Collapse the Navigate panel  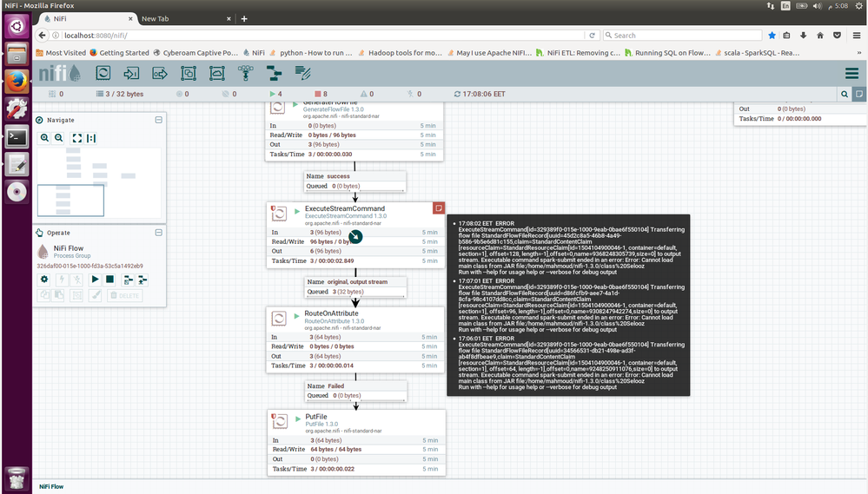[158, 120]
